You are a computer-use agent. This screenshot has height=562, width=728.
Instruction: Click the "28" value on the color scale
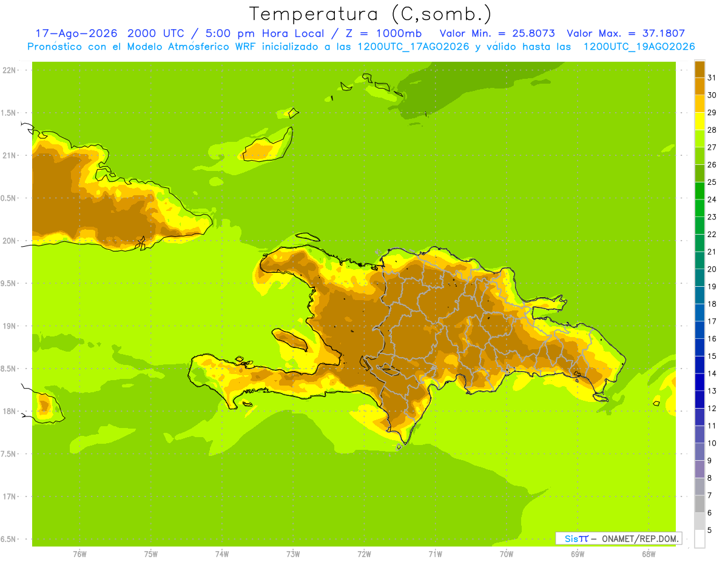pos(712,130)
